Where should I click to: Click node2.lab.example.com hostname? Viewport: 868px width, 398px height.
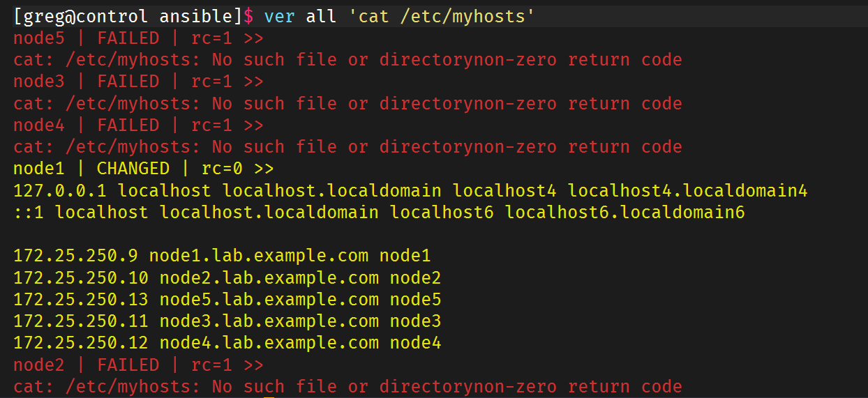(x=269, y=278)
